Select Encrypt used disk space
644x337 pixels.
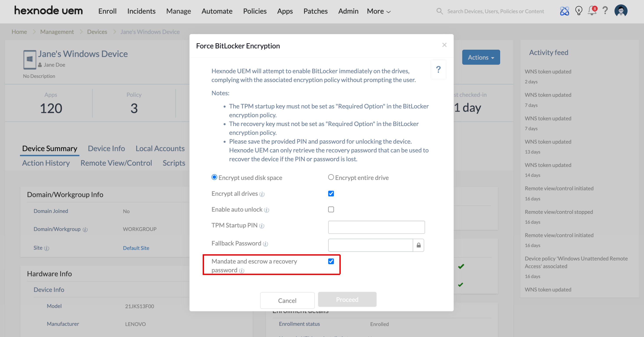214,177
